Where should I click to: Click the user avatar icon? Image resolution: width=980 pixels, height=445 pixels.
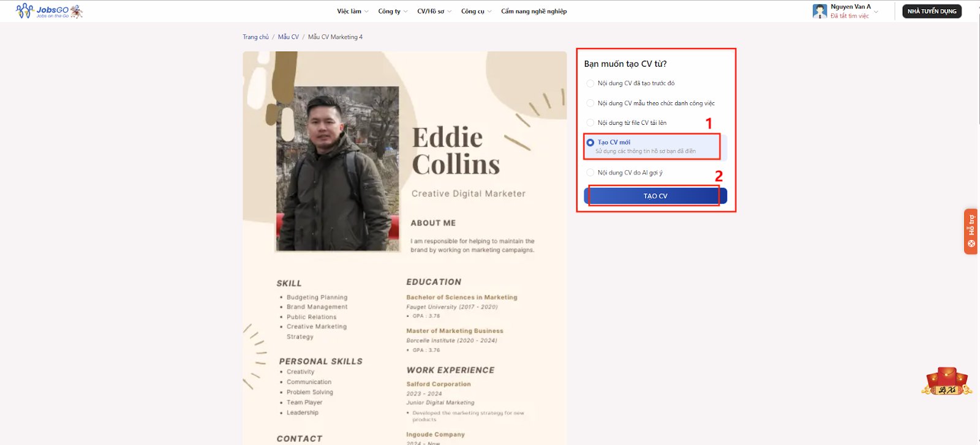pos(820,11)
